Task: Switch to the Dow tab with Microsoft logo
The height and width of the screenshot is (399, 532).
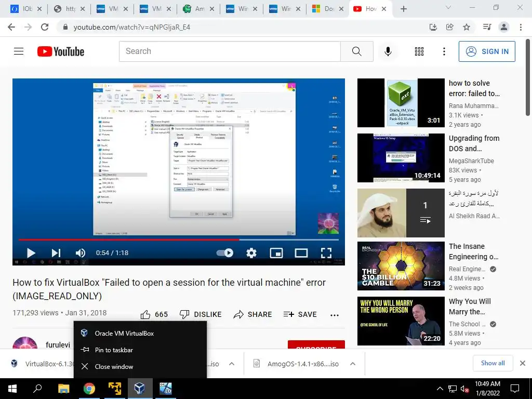Action: (327, 9)
